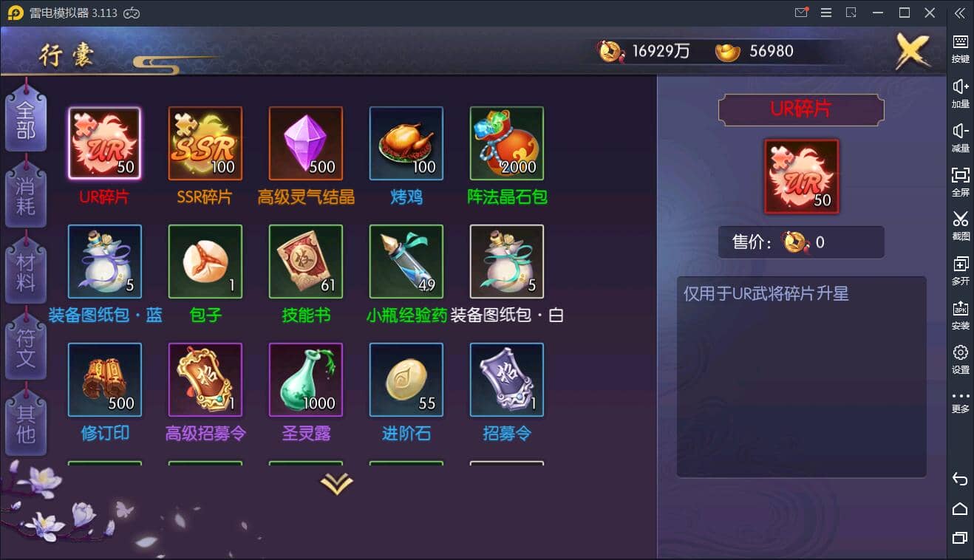Collapse emulator sidebar with double chevron
The image size is (974, 560).
(960, 13)
